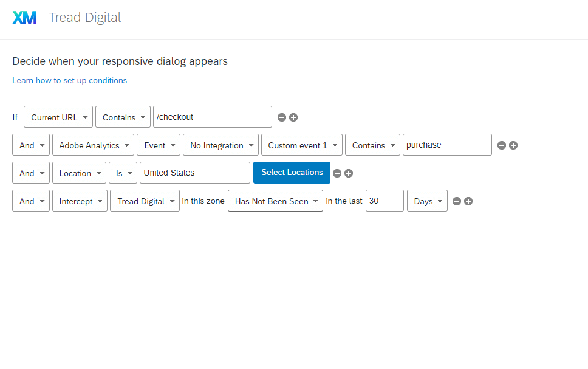Add condition after the Location row
The height and width of the screenshot is (369, 588).
coord(349,173)
